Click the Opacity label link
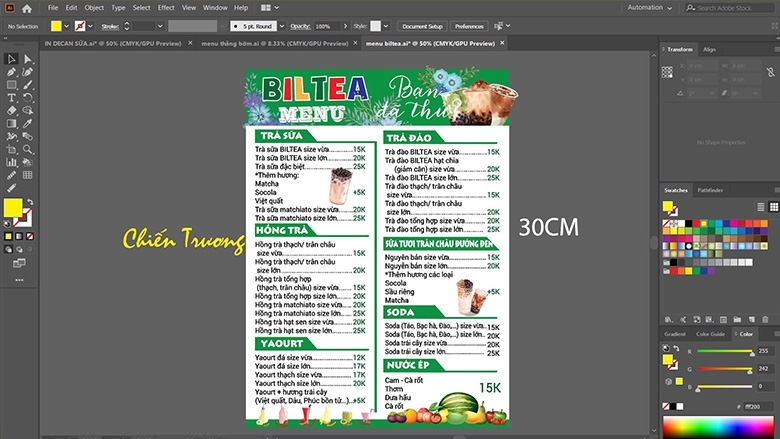This screenshot has width=780, height=439. [x=300, y=26]
